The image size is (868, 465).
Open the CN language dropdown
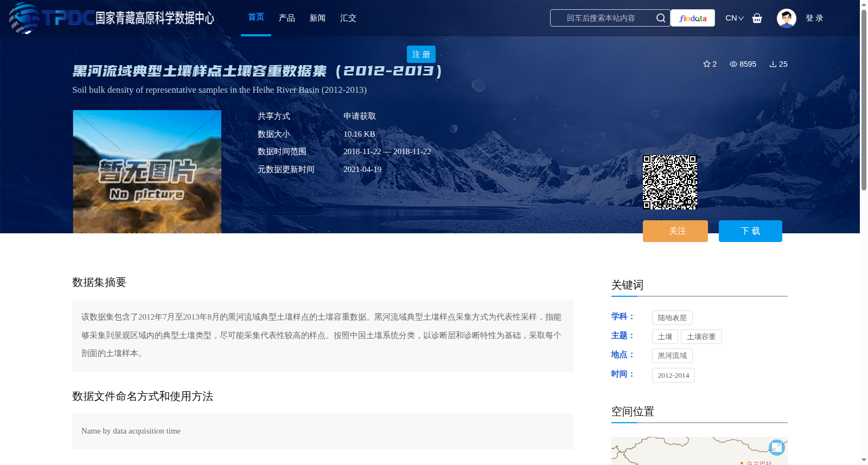[x=734, y=18]
